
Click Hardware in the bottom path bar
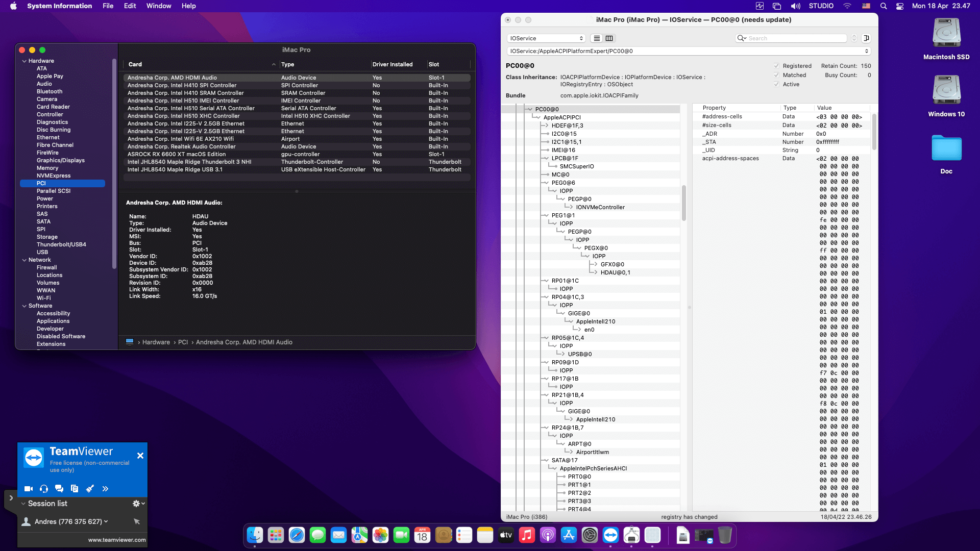point(156,342)
